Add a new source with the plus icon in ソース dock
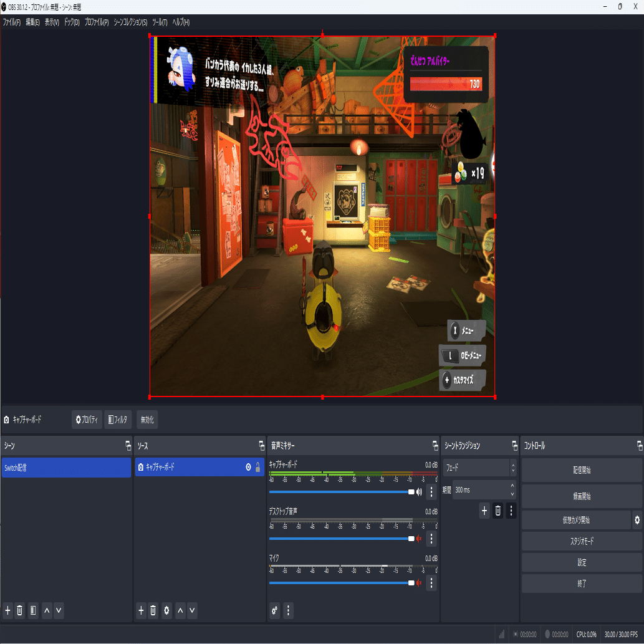Image resolution: width=644 pixels, height=644 pixels. point(141,610)
